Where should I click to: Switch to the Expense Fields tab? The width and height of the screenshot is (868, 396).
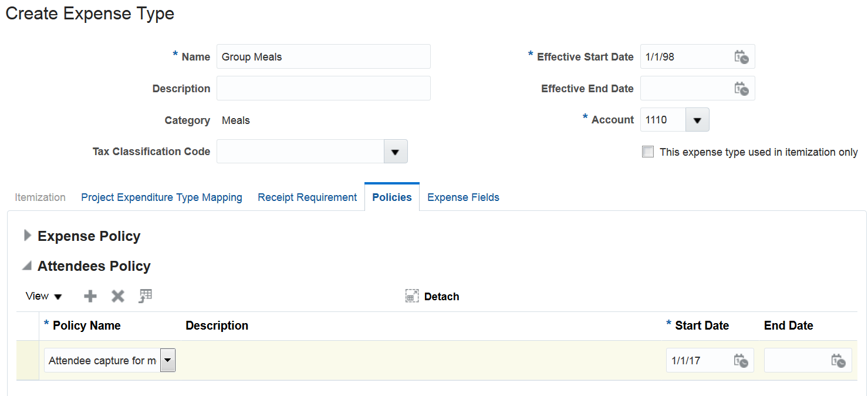click(463, 197)
